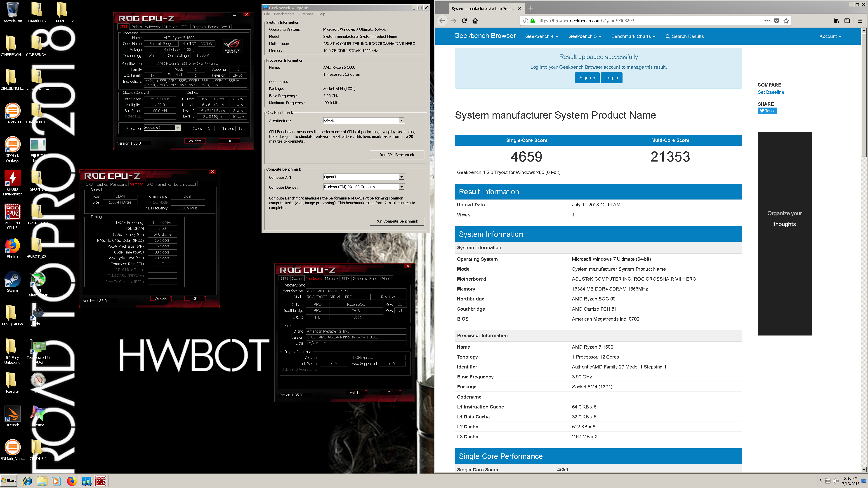Open the Benchmark Charts dropdown
Image resolution: width=868 pixels, height=488 pixels.
click(x=633, y=36)
